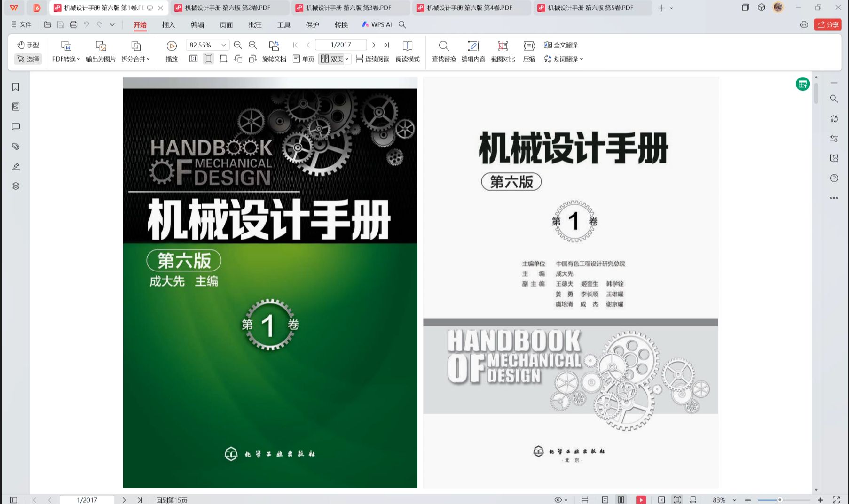Image resolution: width=849 pixels, height=504 pixels.
Task: Switch to 双页 double page layout
Action: click(x=332, y=59)
